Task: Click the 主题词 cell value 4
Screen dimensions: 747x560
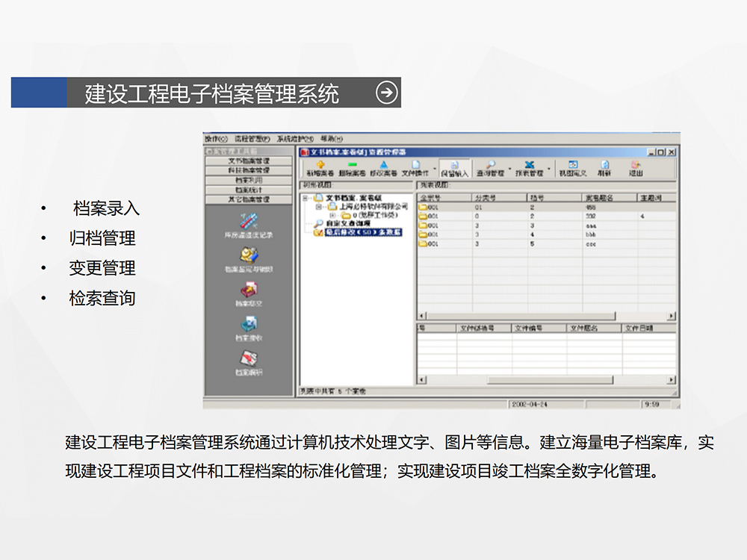Action: 642,217
